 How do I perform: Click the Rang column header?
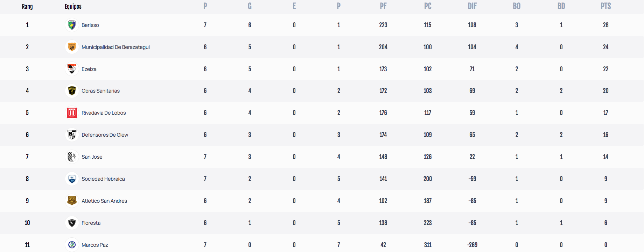pyautogui.click(x=27, y=6)
